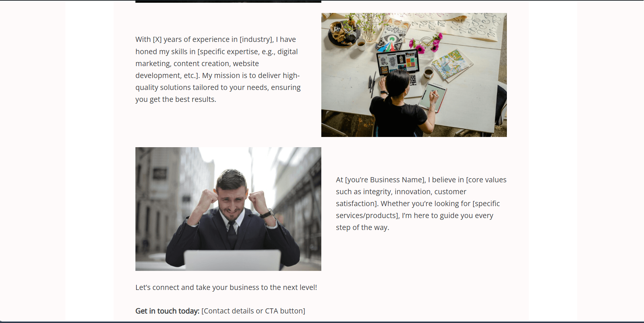Click the colorful map on the desk
The image size is (644, 323).
point(452,65)
